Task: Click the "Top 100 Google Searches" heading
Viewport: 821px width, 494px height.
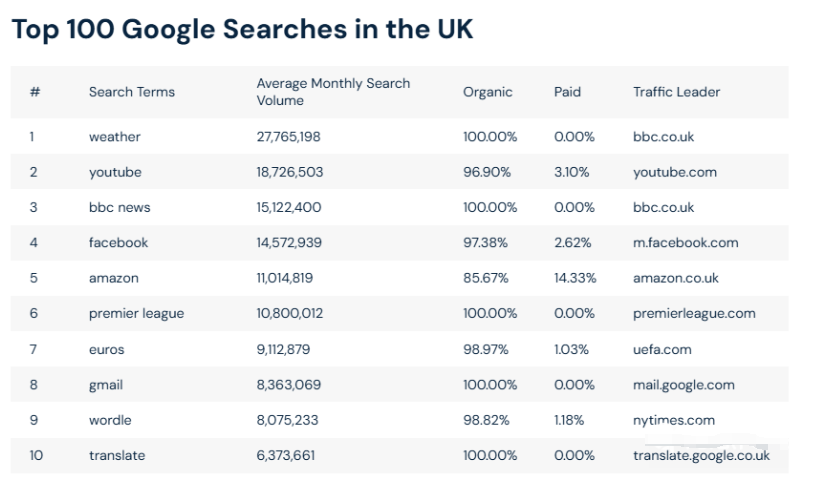Action: (x=241, y=30)
